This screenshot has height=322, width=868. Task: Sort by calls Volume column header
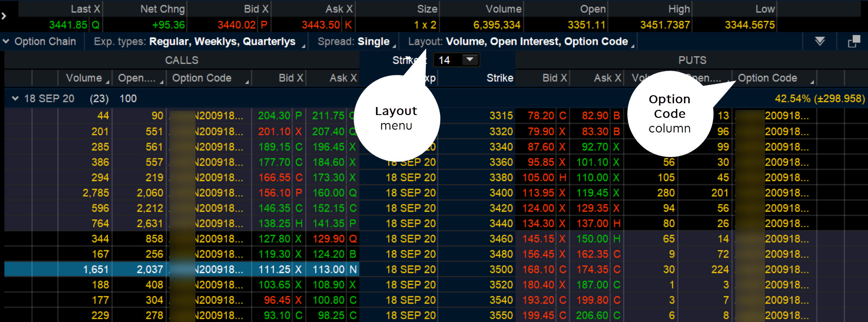pos(84,78)
